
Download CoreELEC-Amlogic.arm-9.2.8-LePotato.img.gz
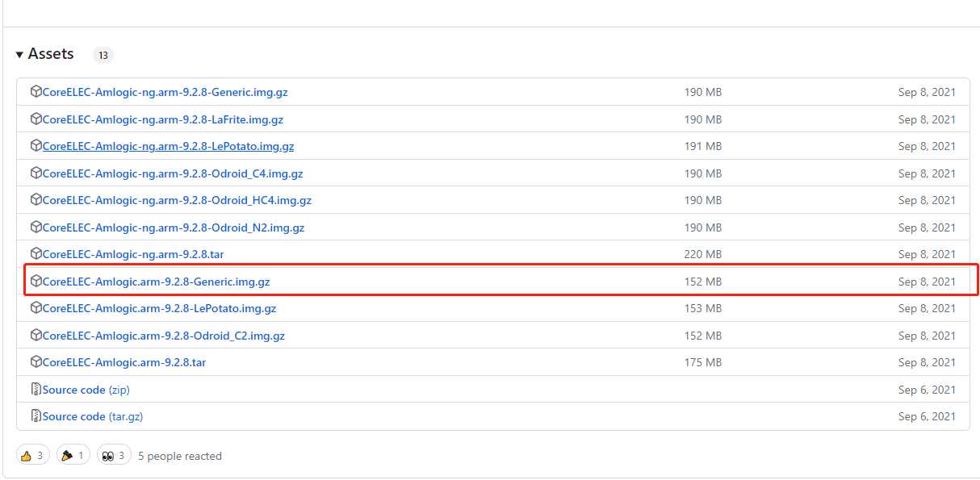pyautogui.click(x=160, y=308)
